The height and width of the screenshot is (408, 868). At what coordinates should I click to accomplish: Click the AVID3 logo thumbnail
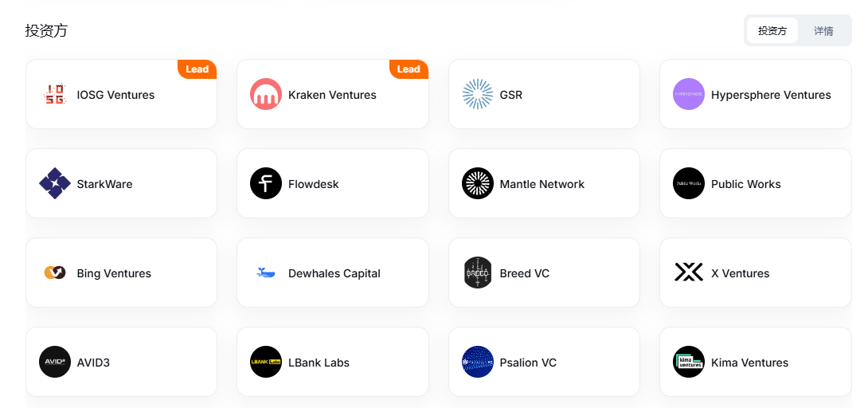[x=55, y=362]
